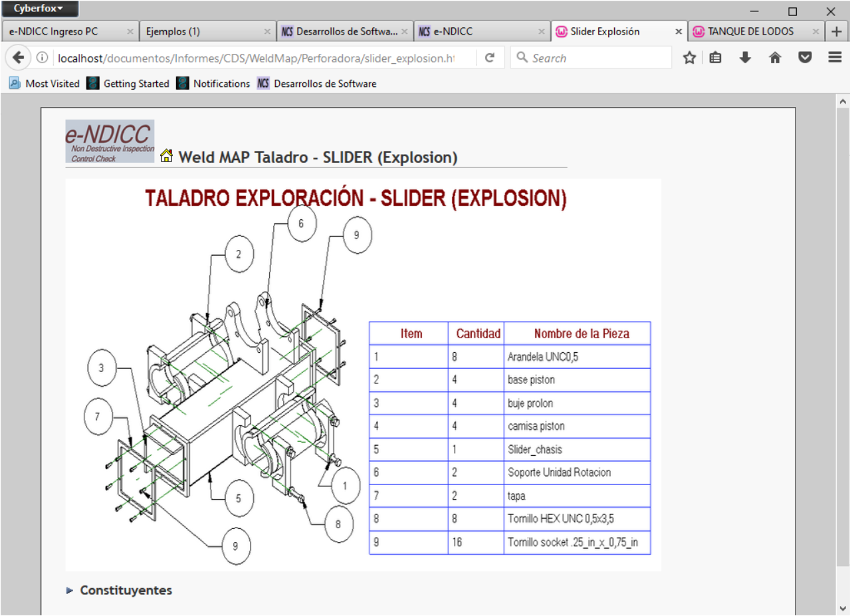Open the hamburger menu button
Viewport: 850px width, 616px height.
click(x=835, y=58)
